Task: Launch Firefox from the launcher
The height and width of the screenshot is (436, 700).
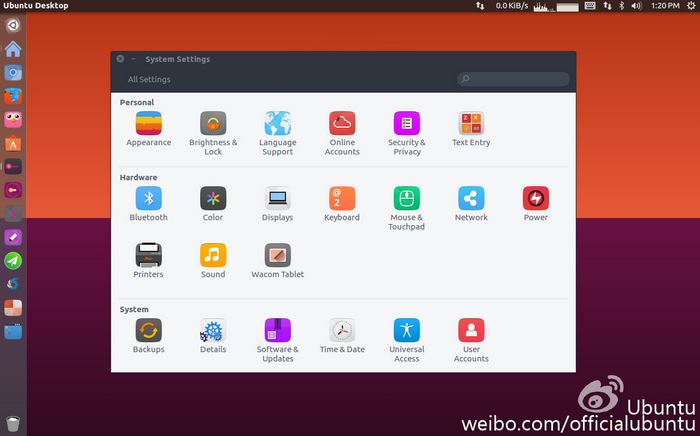Action: point(13,96)
